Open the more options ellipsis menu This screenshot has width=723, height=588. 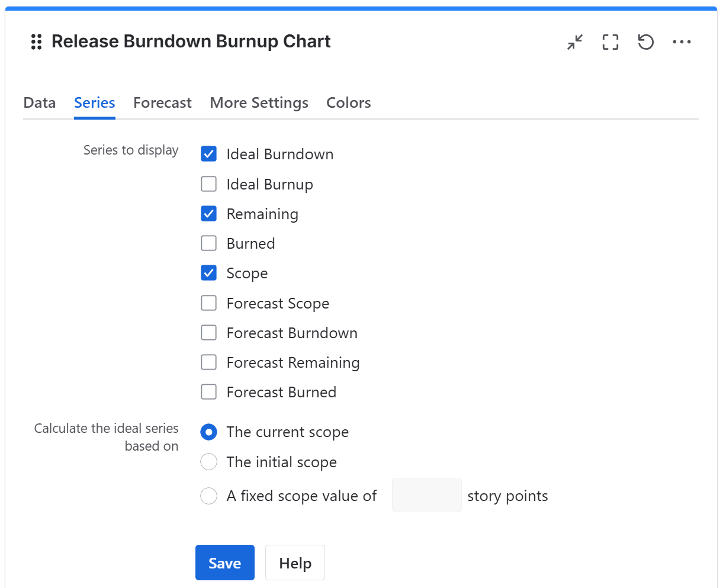(682, 42)
